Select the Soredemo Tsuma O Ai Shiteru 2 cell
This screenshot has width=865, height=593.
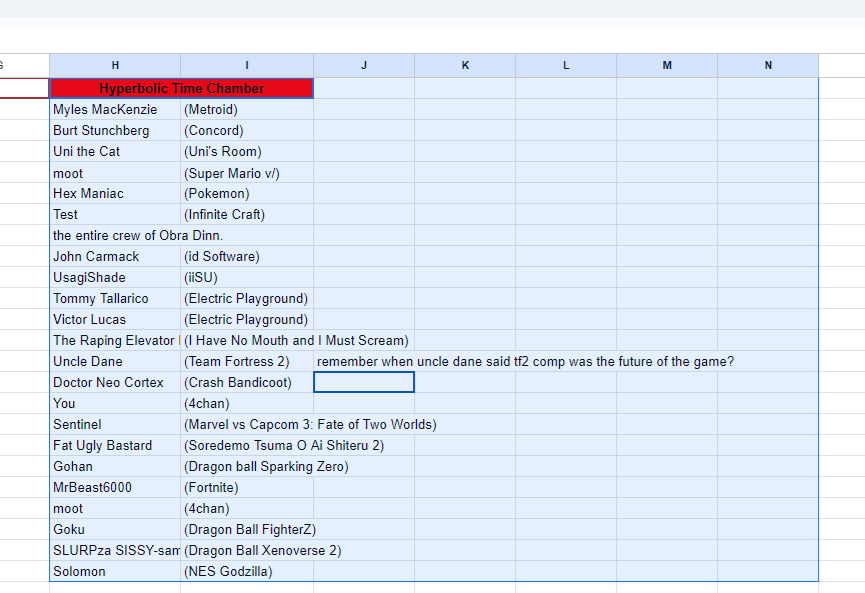click(247, 445)
